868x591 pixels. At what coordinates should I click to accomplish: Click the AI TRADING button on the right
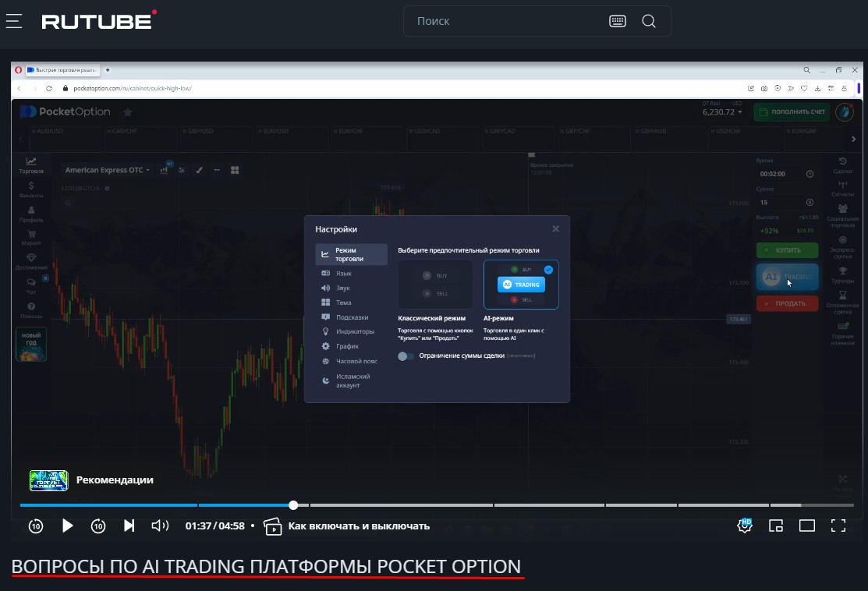coord(787,277)
